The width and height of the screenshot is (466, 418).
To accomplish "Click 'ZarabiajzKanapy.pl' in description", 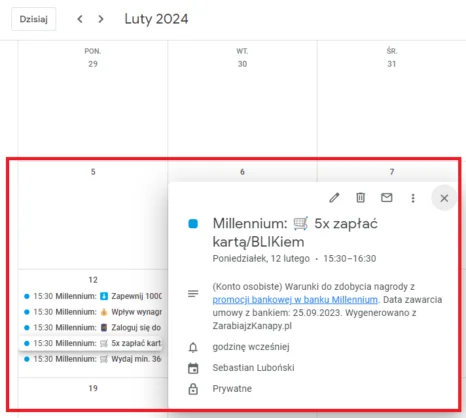I will click(252, 326).
